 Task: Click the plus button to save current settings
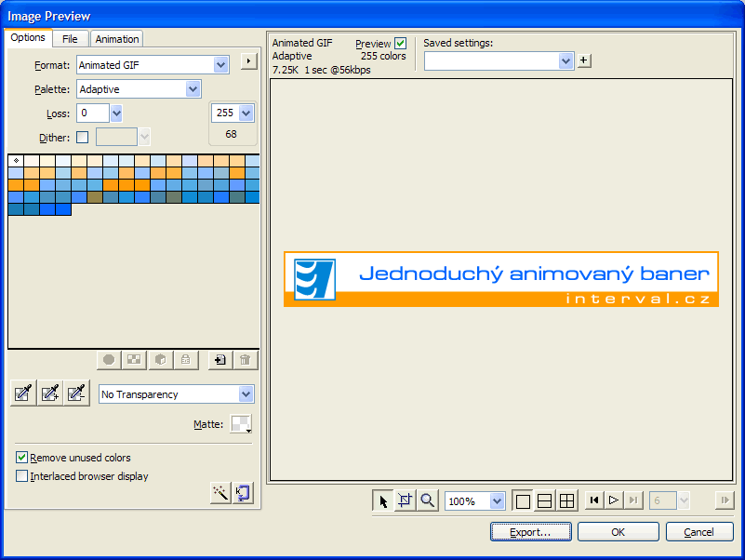point(584,60)
